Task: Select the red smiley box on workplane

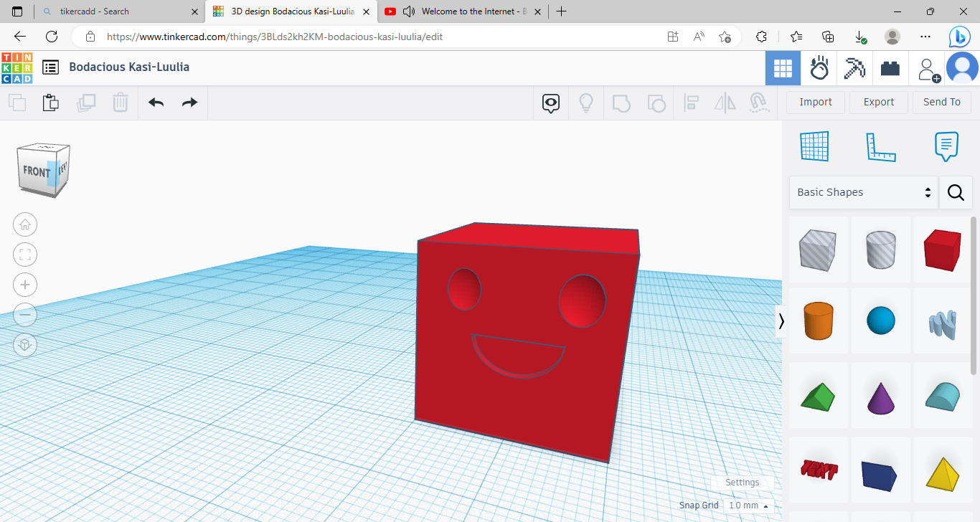Action: pyautogui.click(x=527, y=344)
